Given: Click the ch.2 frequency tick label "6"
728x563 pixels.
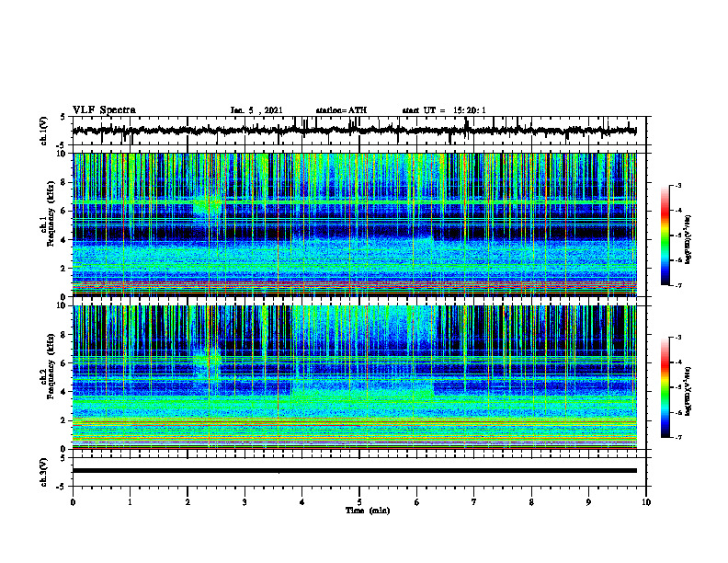Looking at the screenshot, I should click(x=64, y=363).
